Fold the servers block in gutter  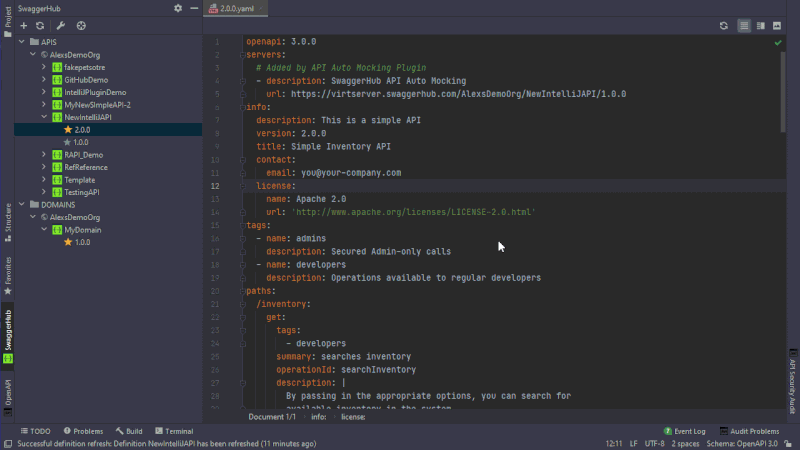(x=242, y=55)
